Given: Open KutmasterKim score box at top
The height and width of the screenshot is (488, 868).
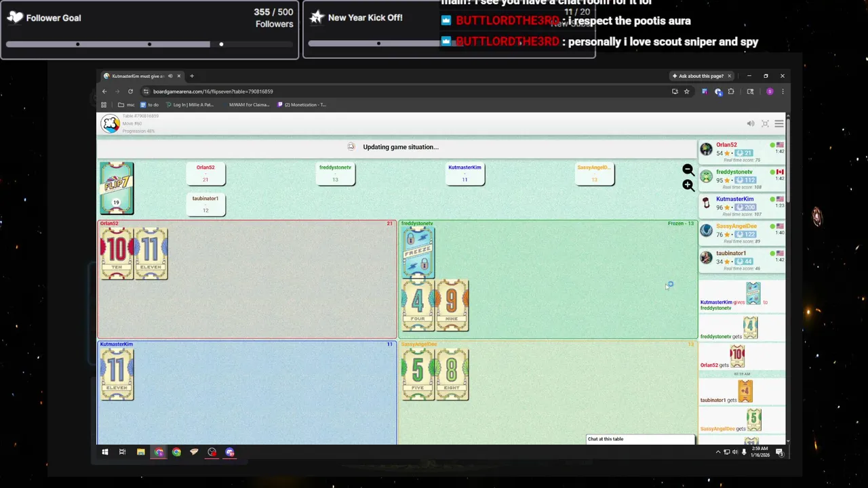Looking at the screenshot, I should point(465,174).
